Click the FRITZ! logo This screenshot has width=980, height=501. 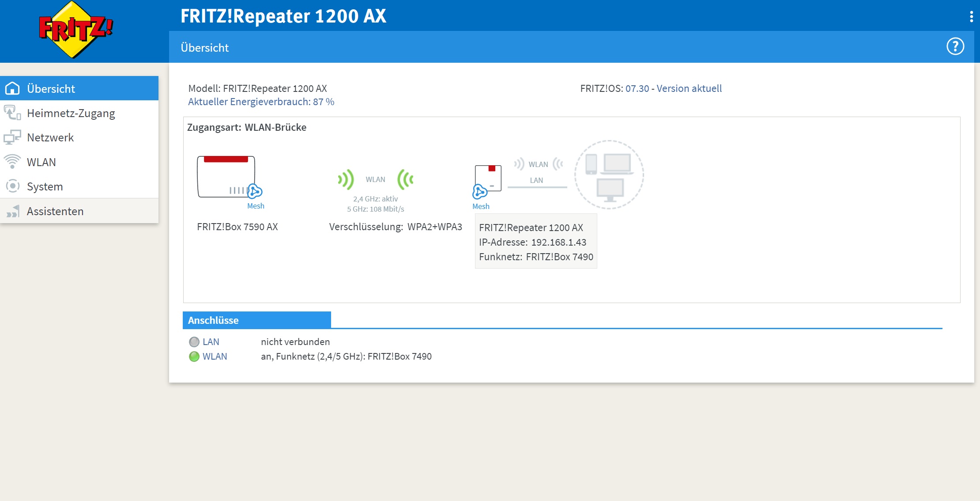pyautogui.click(x=75, y=30)
